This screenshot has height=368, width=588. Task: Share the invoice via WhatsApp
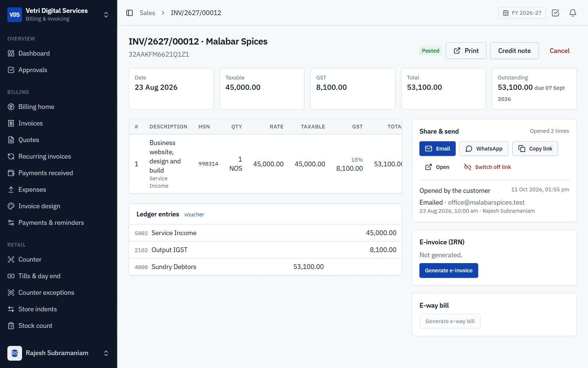pyautogui.click(x=484, y=149)
